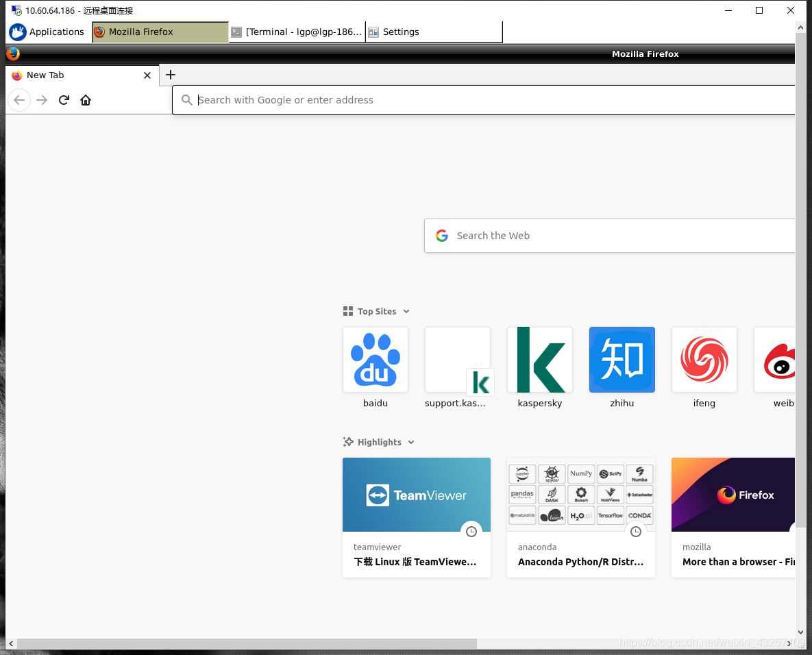Click the back navigation arrow
812x655 pixels.
pos(19,100)
